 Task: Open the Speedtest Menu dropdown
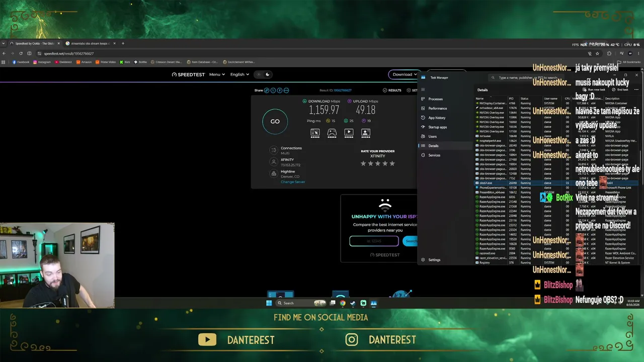click(217, 74)
